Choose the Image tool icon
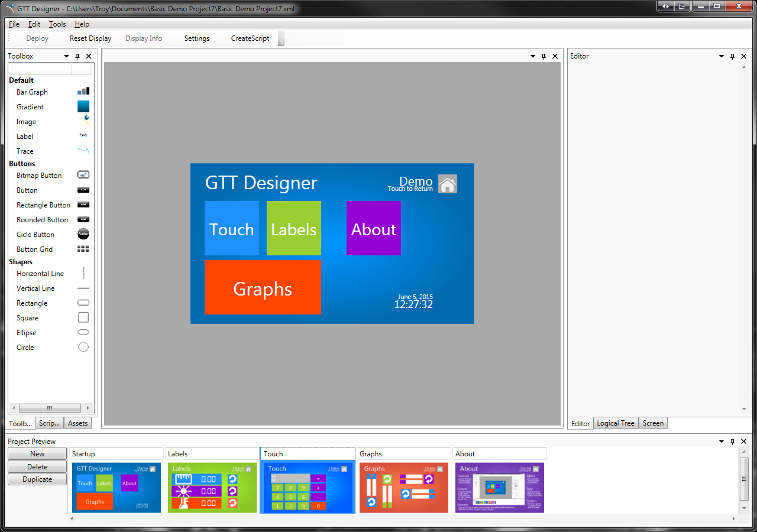The image size is (757, 532). [86, 121]
